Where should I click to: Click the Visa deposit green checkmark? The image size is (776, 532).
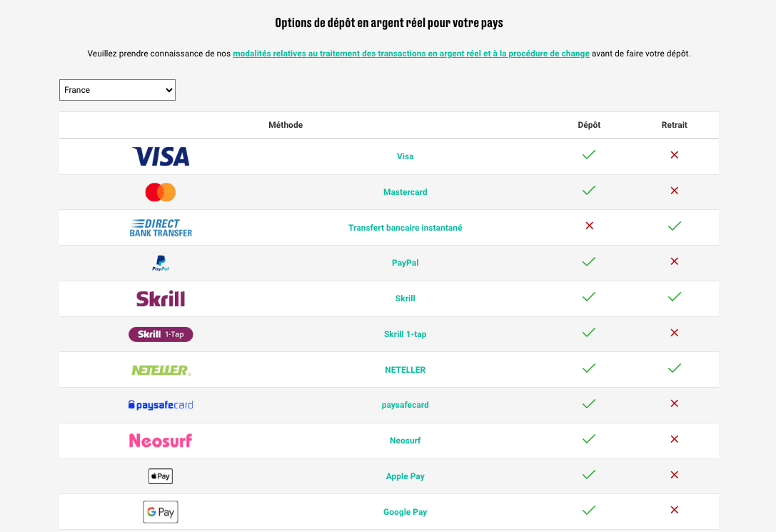coord(589,155)
